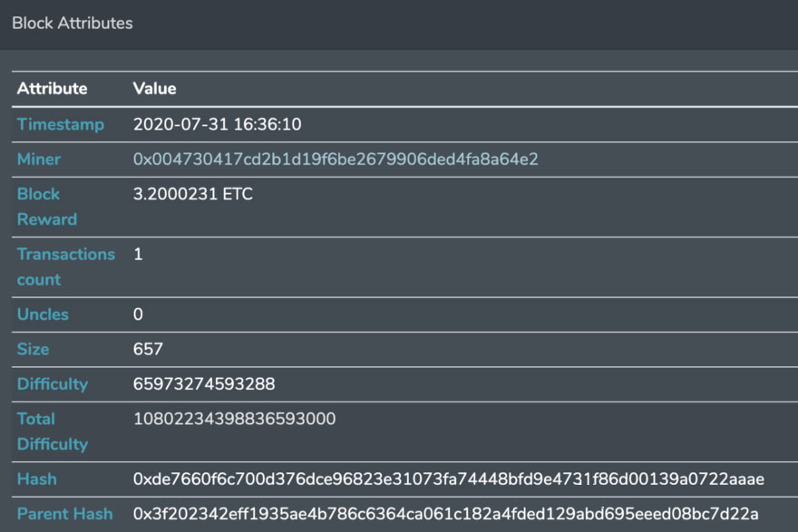This screenshot has width=798, height=532.
Task: Click the Value column header
Action: (x=155, y=89)
